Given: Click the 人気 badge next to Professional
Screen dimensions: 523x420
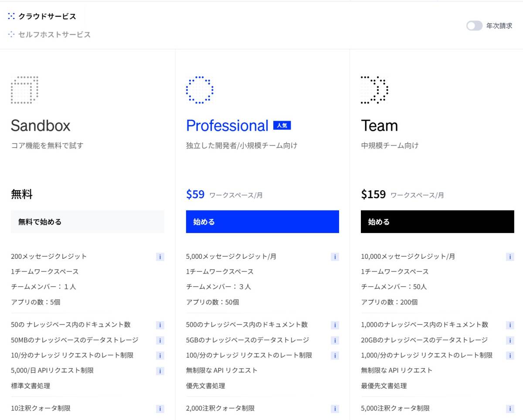Looking at the screenshot, I should click(x=282, y=125).
